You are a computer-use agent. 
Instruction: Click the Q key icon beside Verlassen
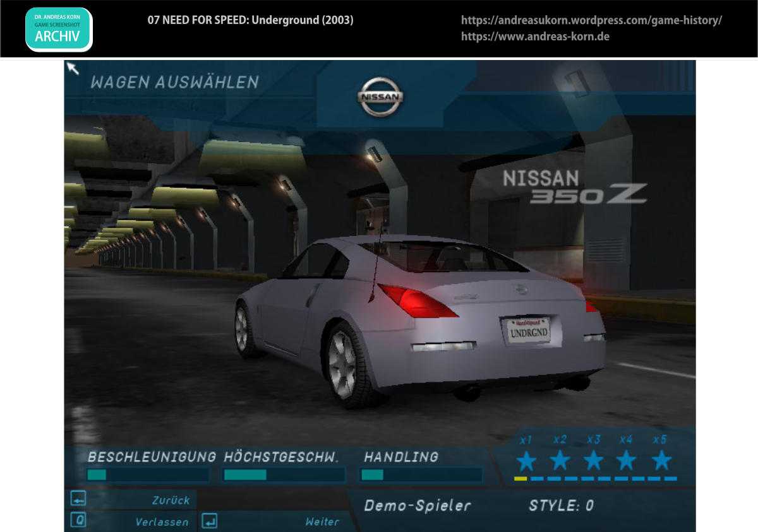pos(78,521)
